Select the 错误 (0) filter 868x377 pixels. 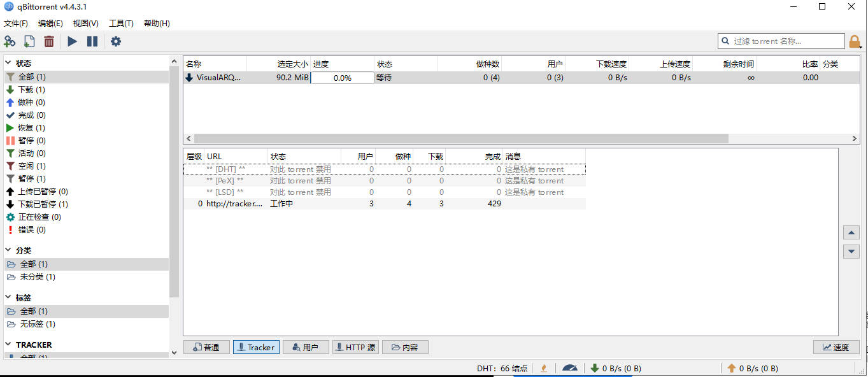pos(87,230)
